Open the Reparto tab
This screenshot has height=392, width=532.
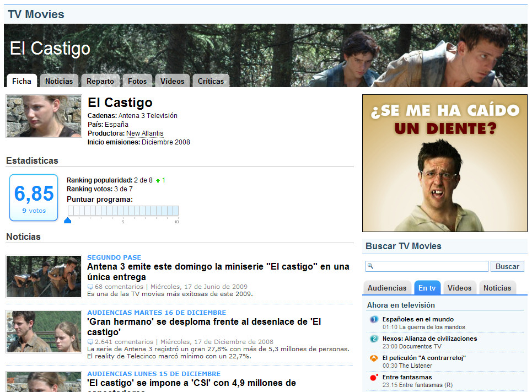coord(100,81)
